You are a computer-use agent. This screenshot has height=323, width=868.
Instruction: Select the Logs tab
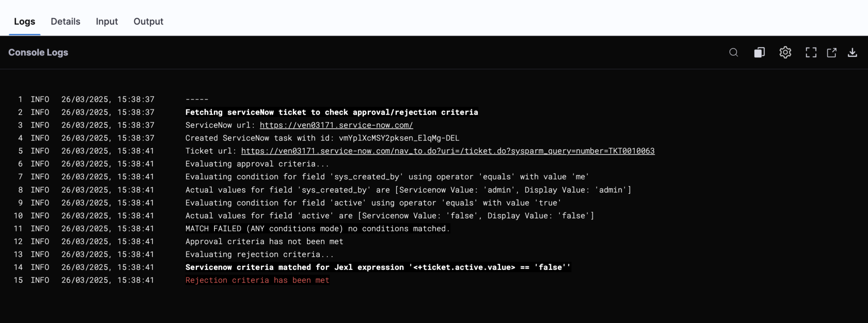pos(24,22)
